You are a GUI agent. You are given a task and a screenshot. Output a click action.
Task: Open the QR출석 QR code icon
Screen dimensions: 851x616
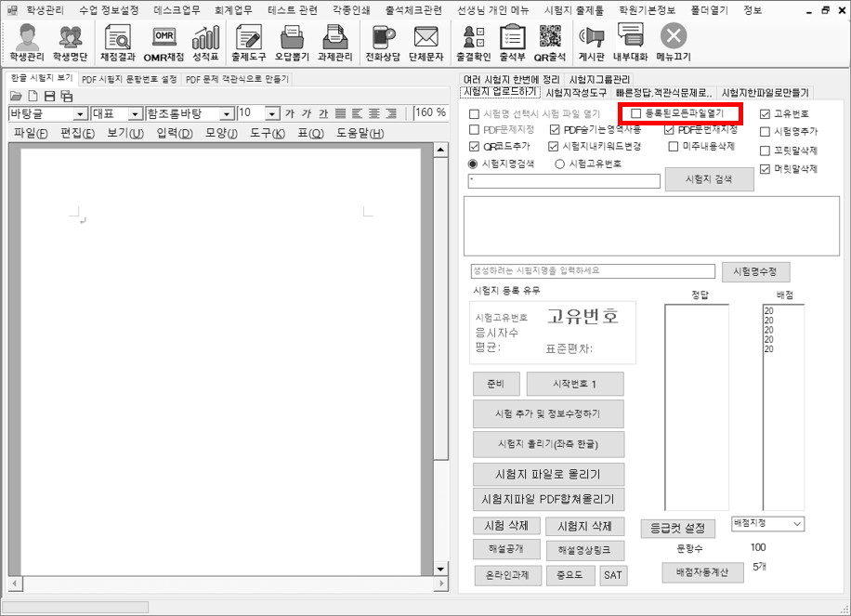(550, 43)
